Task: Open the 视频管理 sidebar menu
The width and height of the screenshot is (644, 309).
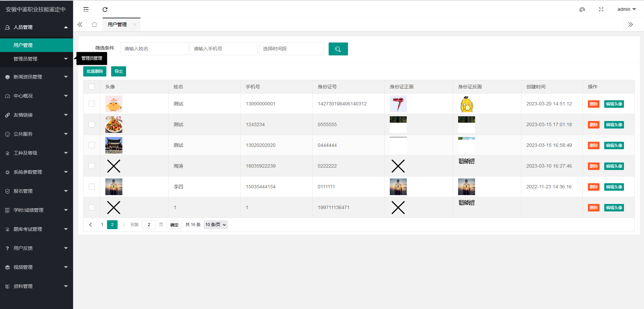Action: coord(36,267)
